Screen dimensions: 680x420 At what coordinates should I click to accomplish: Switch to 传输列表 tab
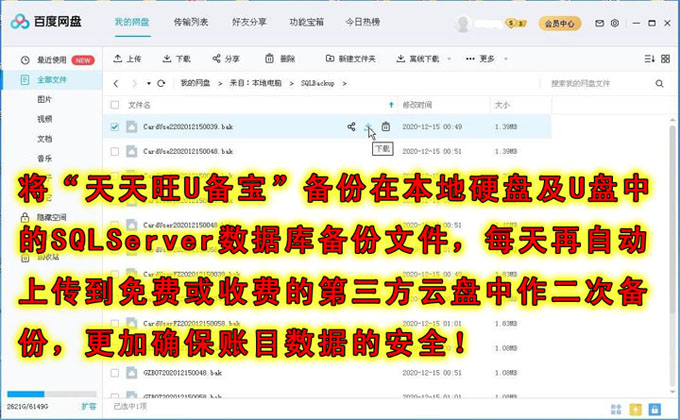[191, 22]
